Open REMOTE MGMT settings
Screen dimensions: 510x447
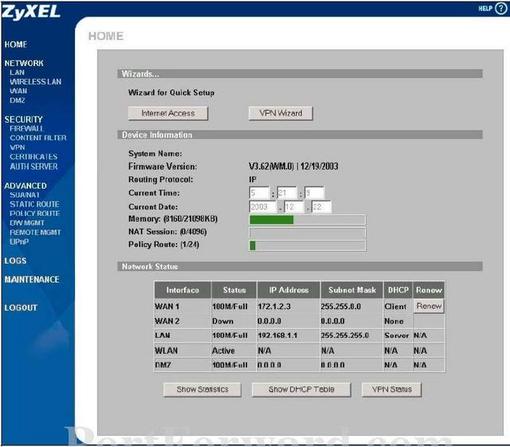click(35, 232)
